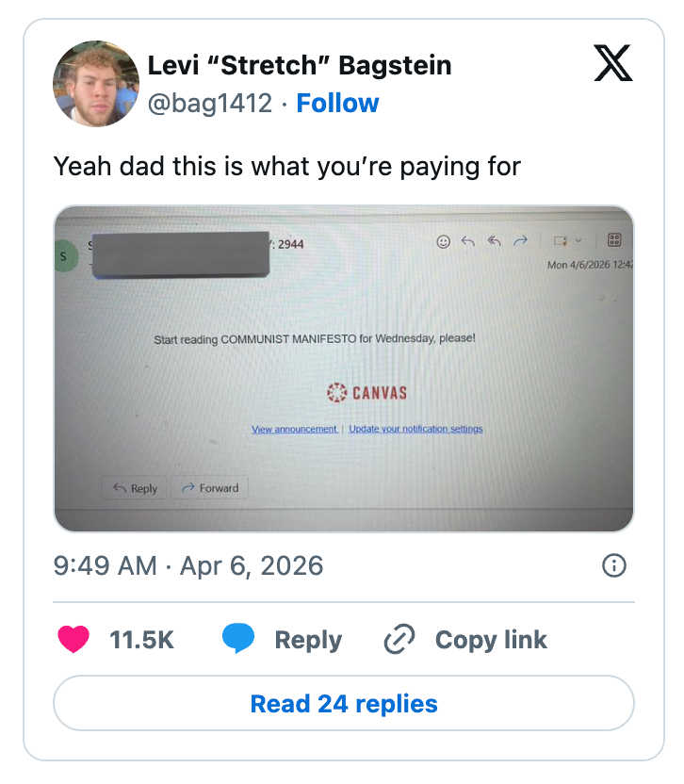Click the emoji reaction icon in the email
This screenshot has width=684, height=784.
click(x=444, y=242)
